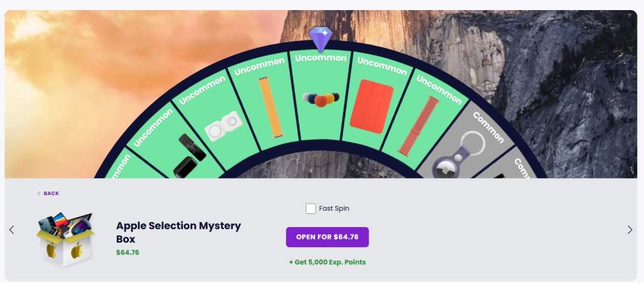
Task: Go to the previous mystery box with left arrow
Action: point(11,230)
